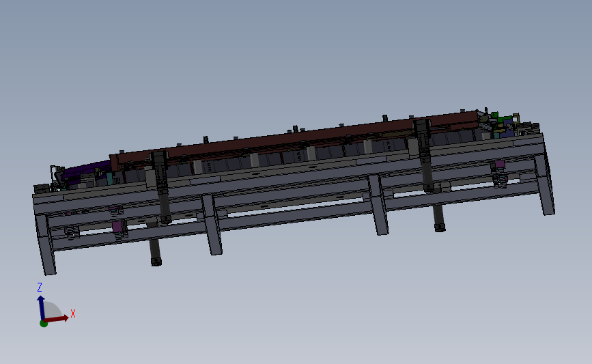Select the long brown top plate of the model
The height and width of the screenshot is (364, 592).
[294, 139]
